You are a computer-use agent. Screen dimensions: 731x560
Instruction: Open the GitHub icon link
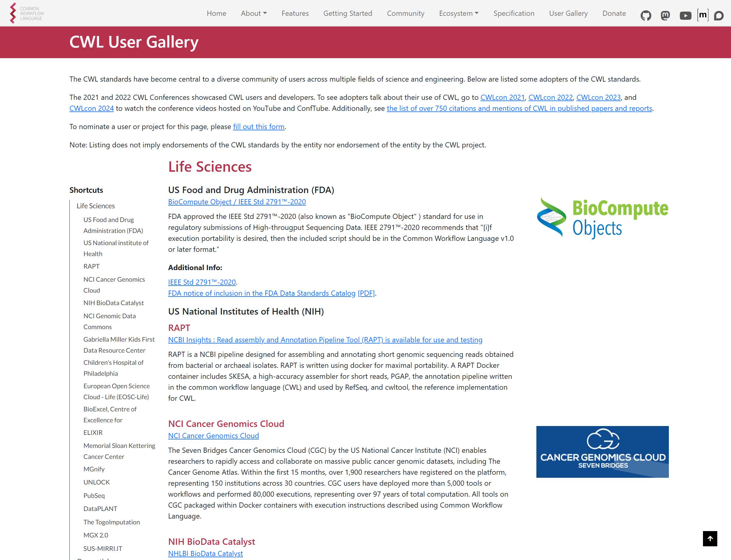click(x=646, y=15)
